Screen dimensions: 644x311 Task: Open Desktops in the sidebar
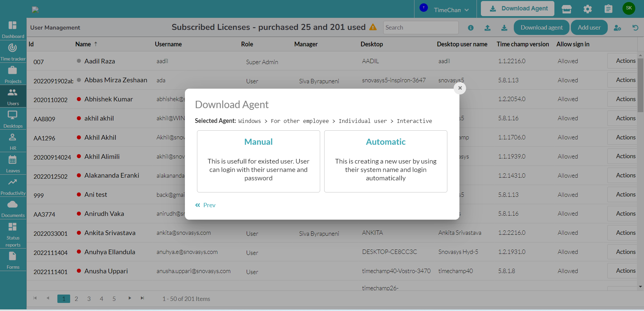[x=13, y=119]
